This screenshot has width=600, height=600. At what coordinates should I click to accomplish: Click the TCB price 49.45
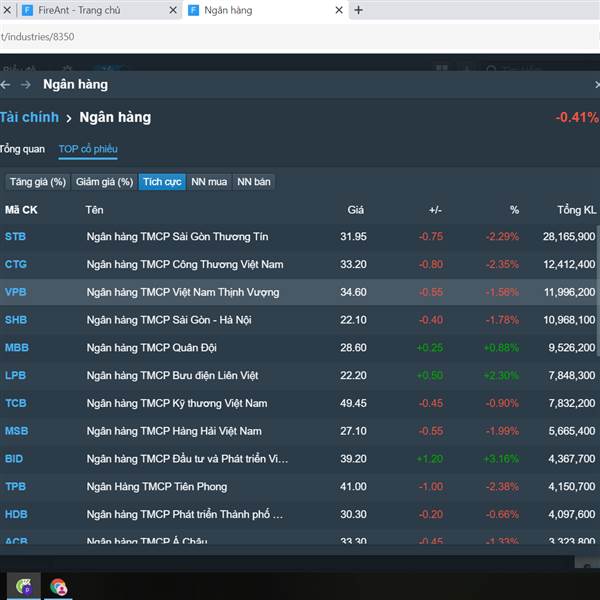(x=353, y=403)
